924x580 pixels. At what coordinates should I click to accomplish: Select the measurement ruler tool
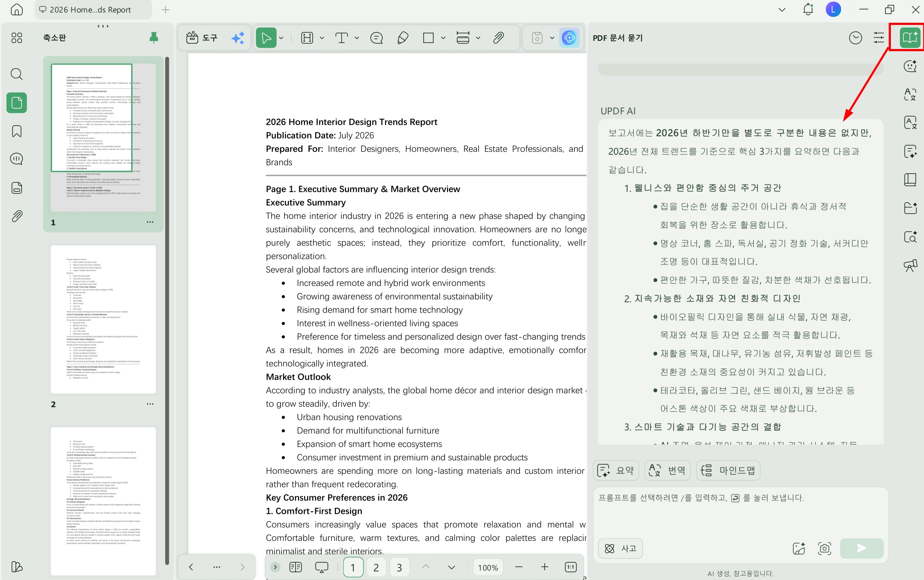pos(463,38)
